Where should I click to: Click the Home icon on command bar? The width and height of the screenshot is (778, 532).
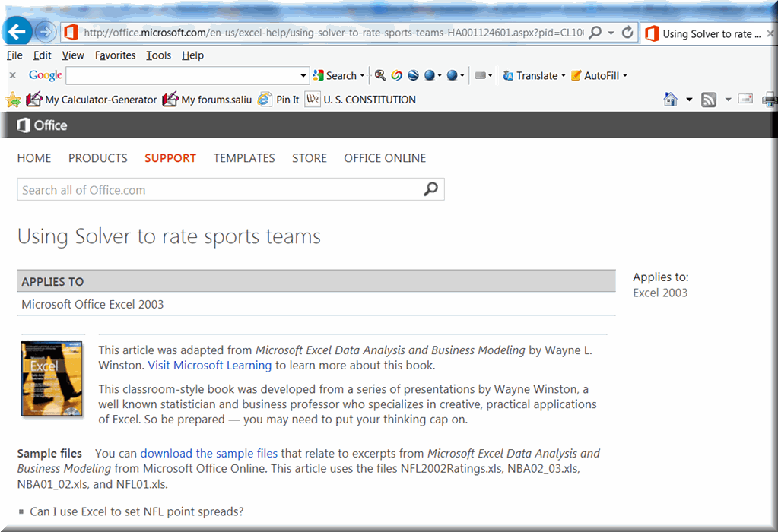(670, 100)
